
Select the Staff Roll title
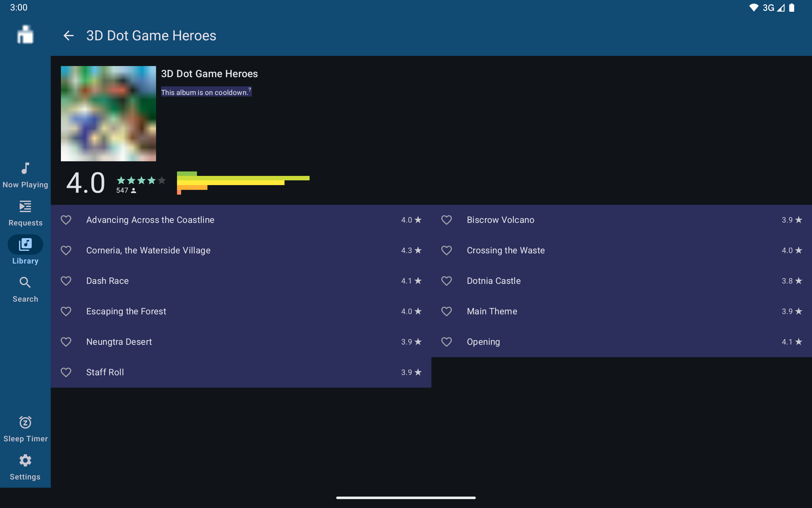[x=105, y=372]
